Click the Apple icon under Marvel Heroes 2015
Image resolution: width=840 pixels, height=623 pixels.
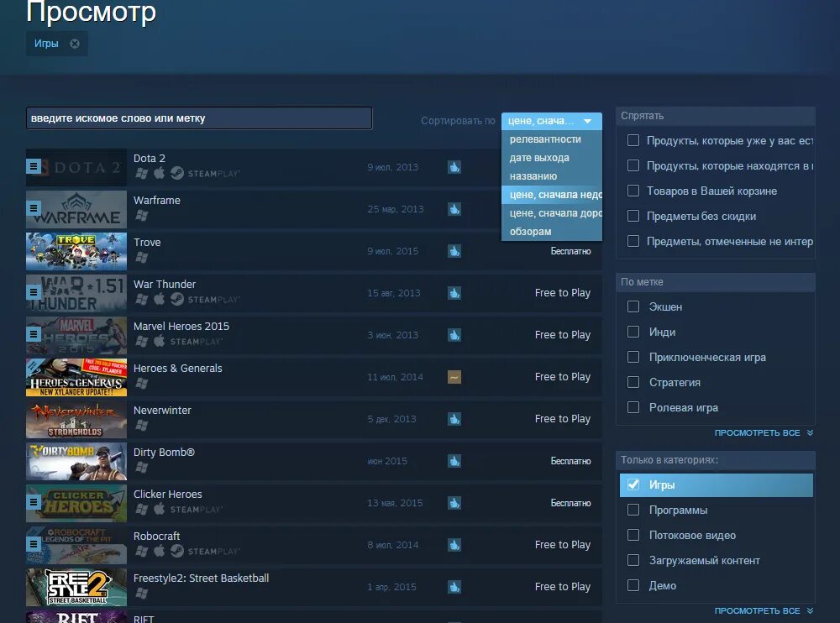point(159,341)
